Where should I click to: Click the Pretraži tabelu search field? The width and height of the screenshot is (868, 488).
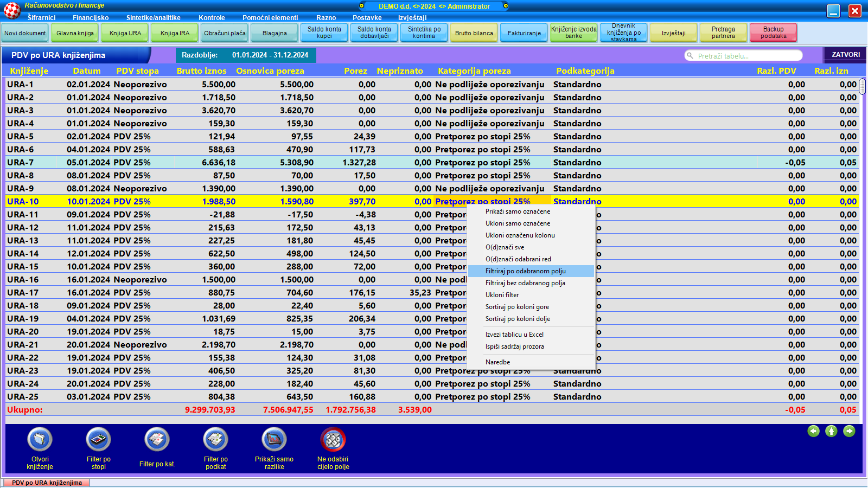[746, 56]
